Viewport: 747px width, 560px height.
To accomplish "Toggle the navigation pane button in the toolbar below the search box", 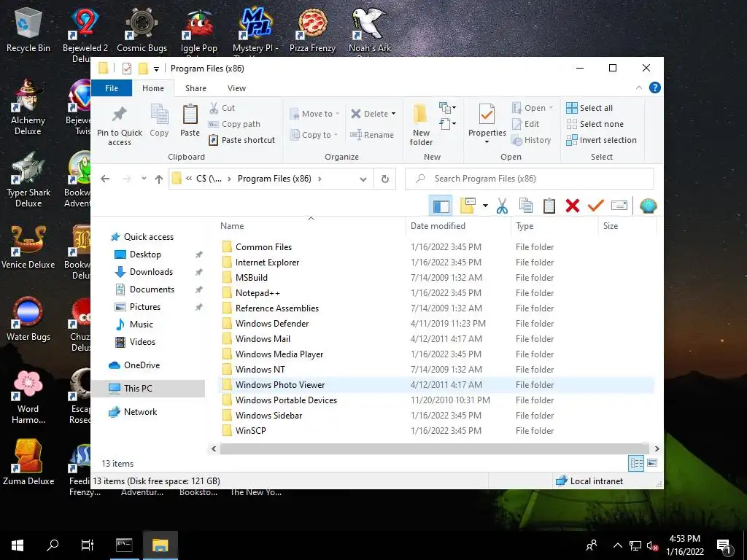I will click(x=441, y=206).
